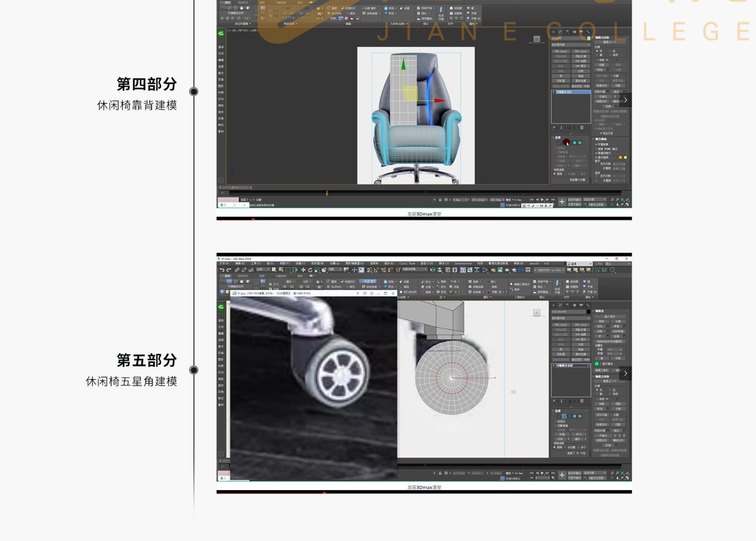Screen dimensions: 756x541
Task: Click the 插入顶点 button in edit edges
Action: coord(610,316)
